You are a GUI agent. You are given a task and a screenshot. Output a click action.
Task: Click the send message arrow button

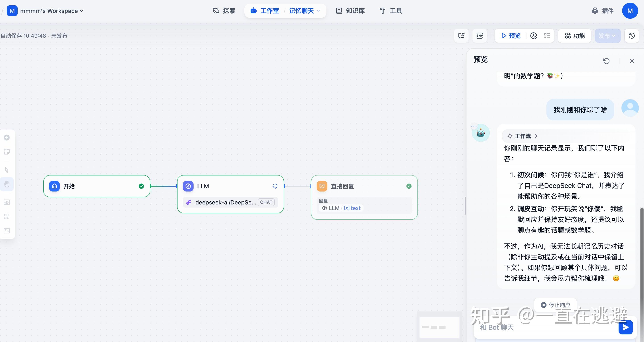pos(626,327)
